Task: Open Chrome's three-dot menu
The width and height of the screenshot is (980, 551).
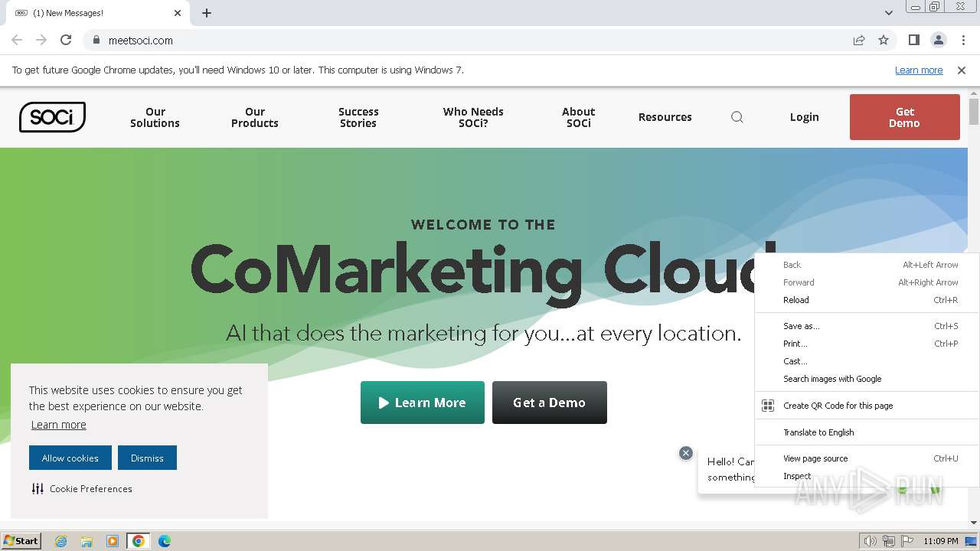Action: [963, 41]
